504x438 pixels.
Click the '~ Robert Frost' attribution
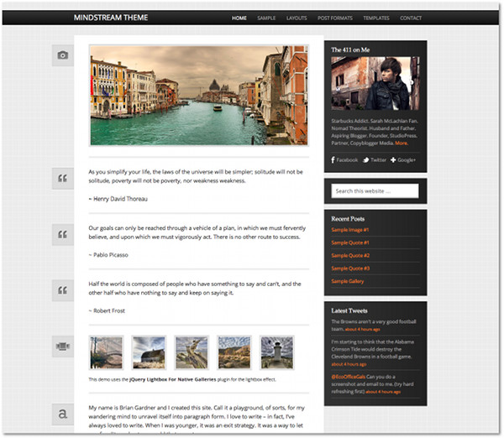107,310
